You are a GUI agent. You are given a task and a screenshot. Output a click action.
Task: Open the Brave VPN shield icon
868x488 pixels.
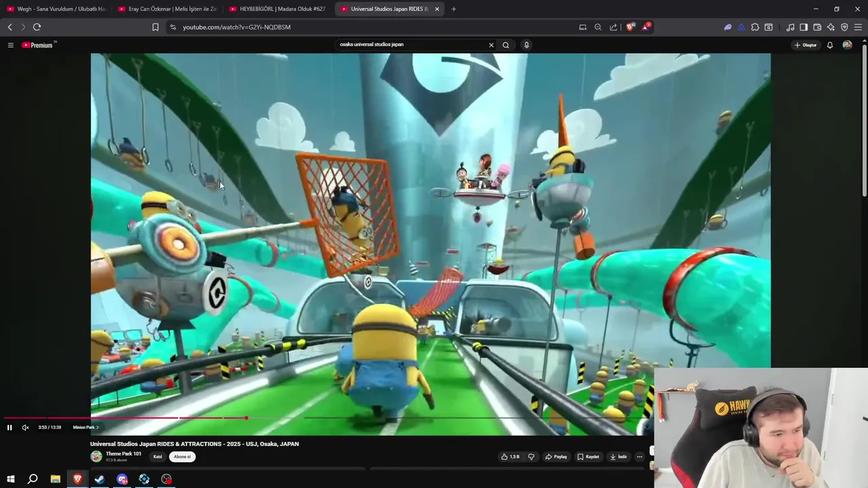tap(844, 27)
